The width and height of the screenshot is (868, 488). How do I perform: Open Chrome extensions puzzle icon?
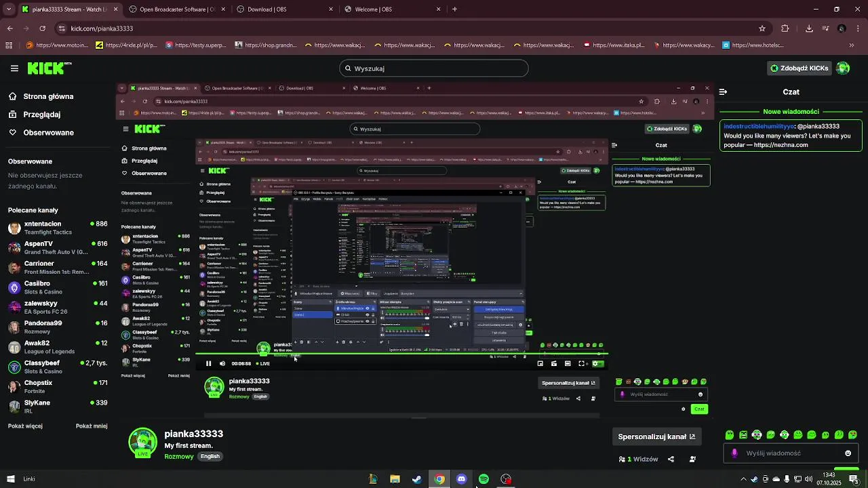(x=785, y=28)
